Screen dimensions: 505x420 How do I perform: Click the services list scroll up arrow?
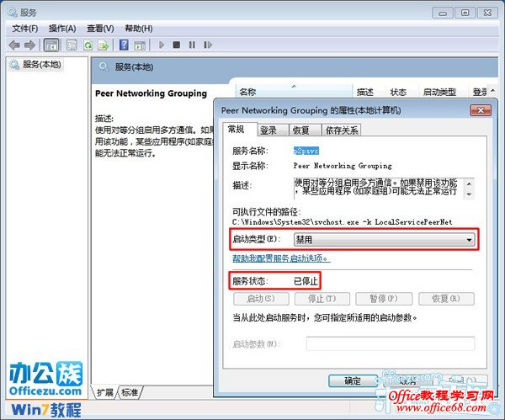pos(492,92)
